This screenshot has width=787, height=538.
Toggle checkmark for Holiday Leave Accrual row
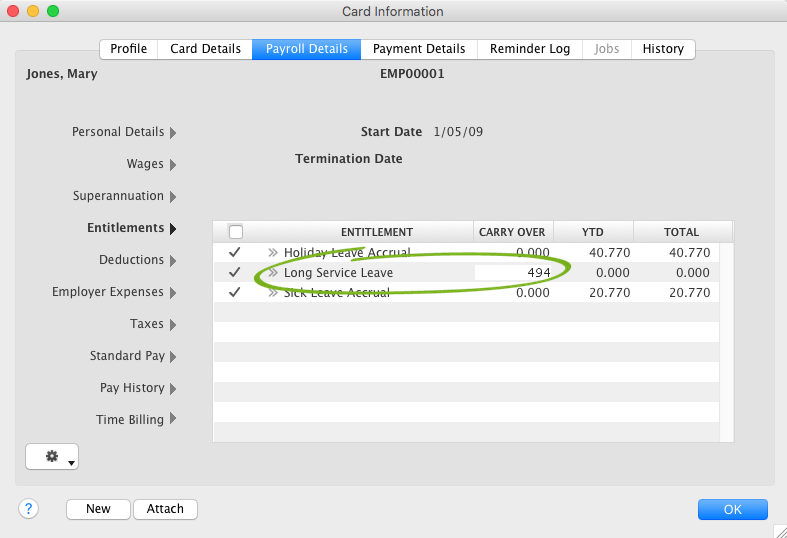click(x=235, y=253)
